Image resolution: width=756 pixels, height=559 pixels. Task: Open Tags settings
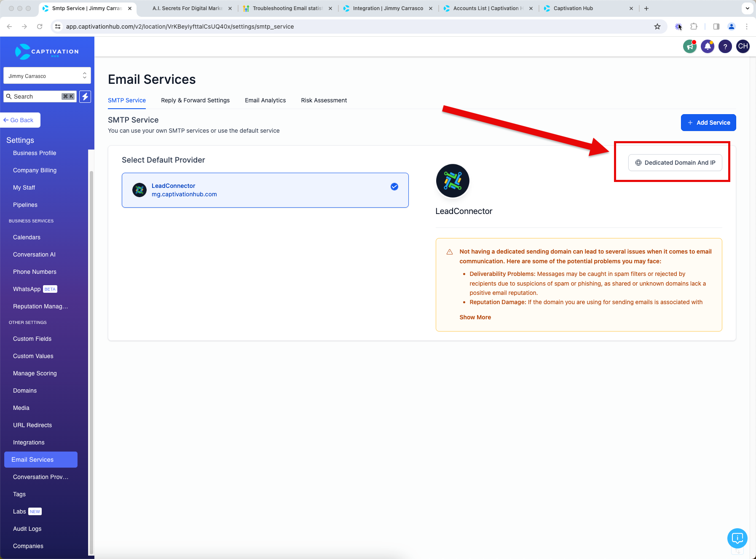[x=19, y=494]
